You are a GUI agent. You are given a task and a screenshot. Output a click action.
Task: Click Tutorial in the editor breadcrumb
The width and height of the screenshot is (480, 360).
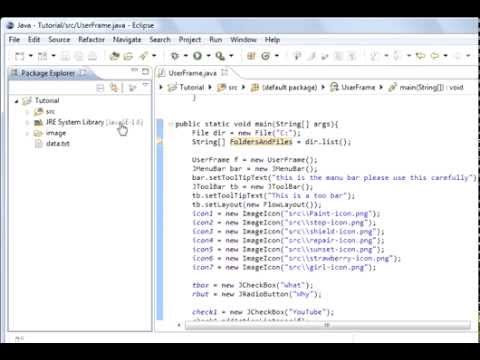191,87
